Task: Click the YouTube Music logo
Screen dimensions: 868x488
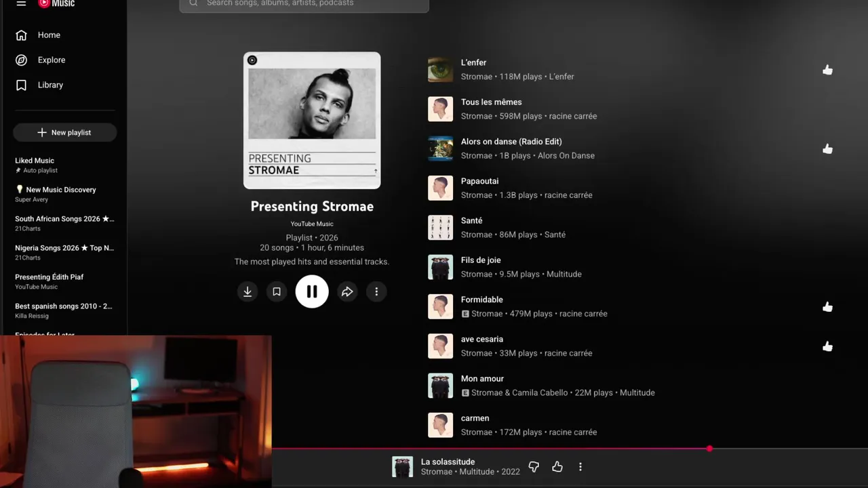Action: pos(56,3)
